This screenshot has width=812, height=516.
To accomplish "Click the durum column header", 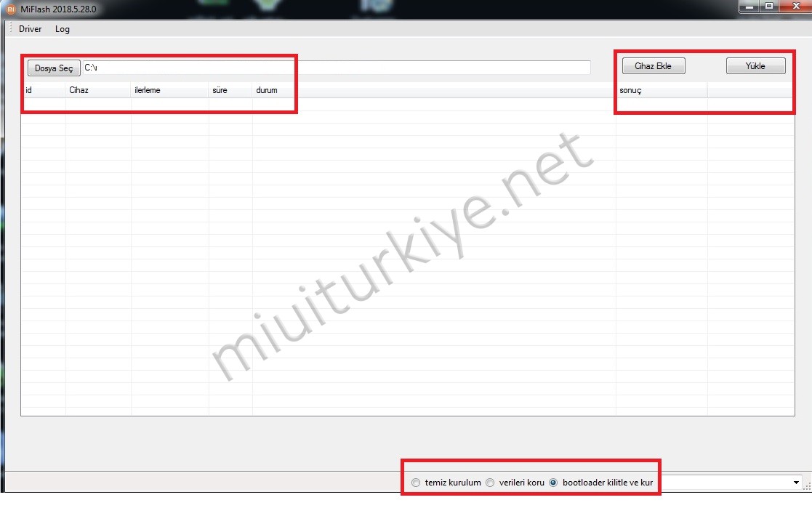I will coord(433,90).
